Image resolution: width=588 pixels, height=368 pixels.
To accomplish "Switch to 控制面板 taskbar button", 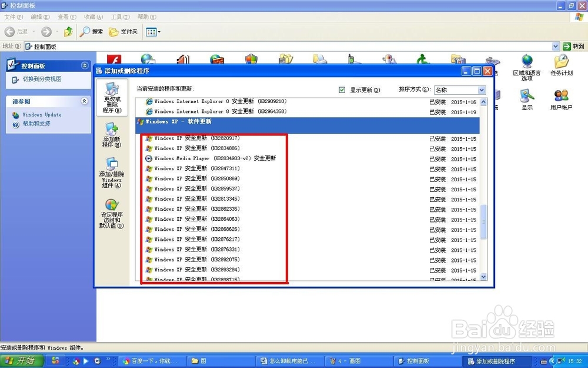I will pos(427,361).
